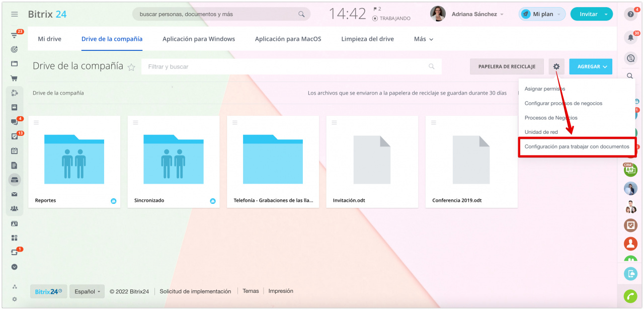Open the sidebar funnel icon with badge 23
The image size is (644, 310).
(15, 35)
